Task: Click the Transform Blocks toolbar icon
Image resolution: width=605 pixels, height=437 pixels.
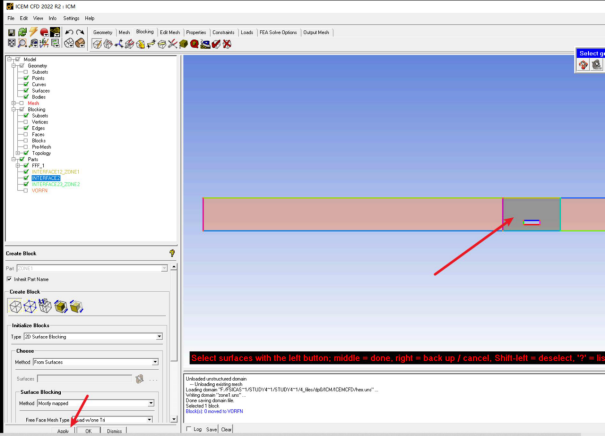Action: tap(162, 44)
